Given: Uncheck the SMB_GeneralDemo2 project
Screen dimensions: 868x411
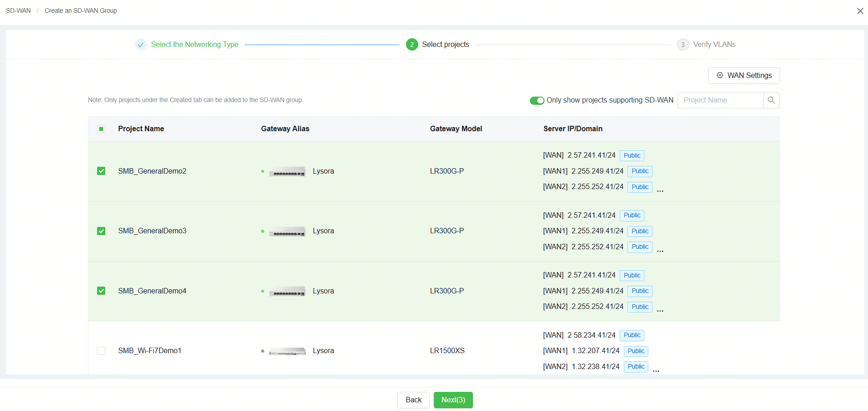Looking at the screenshot, I should tap(101, 171).
